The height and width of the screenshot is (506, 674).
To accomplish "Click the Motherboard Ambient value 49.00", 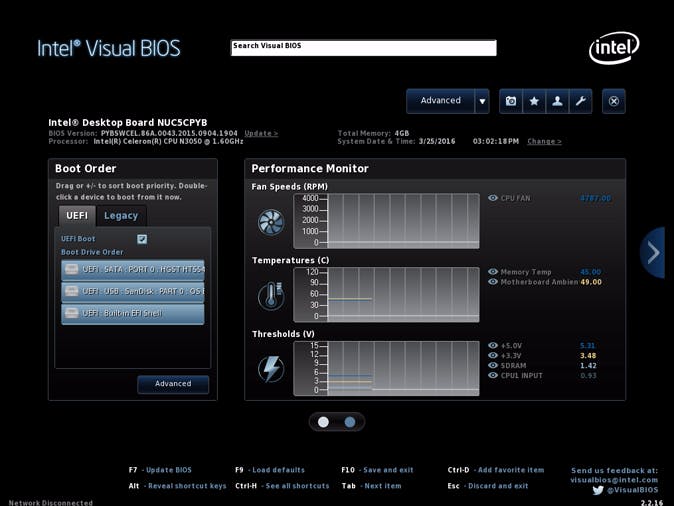I will pyautogui.click(x=591, y=282).
